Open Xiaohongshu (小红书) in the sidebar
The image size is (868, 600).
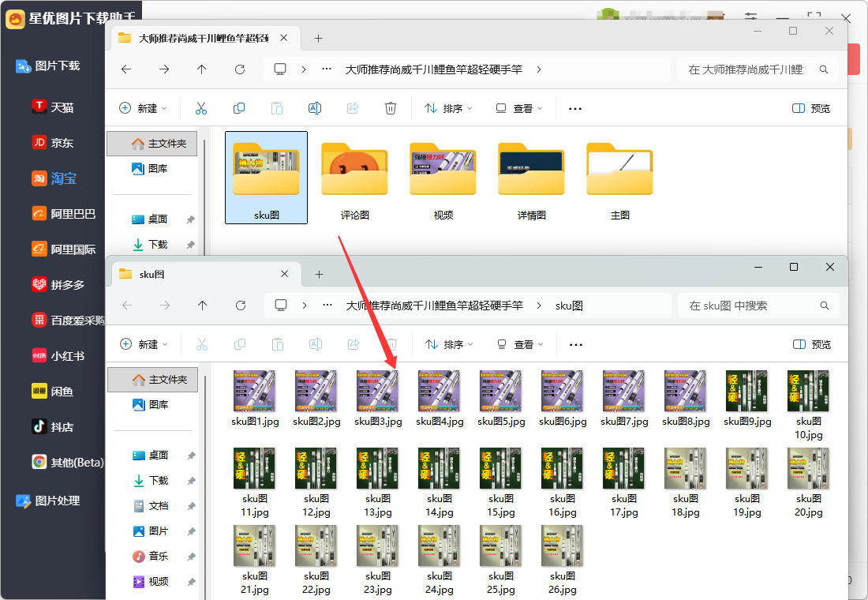(58, 356)
